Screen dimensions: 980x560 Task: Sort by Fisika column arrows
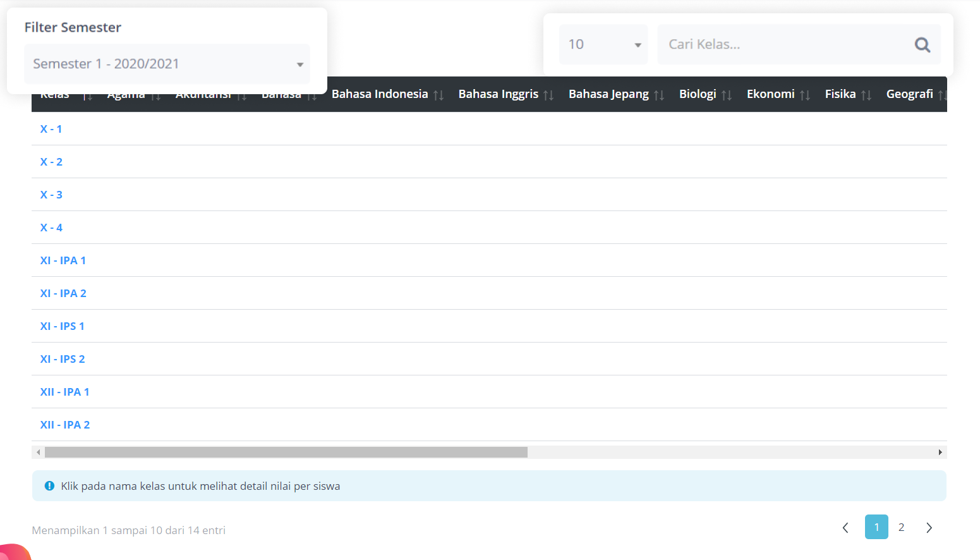pyautogui.click(x=866, y=95)
